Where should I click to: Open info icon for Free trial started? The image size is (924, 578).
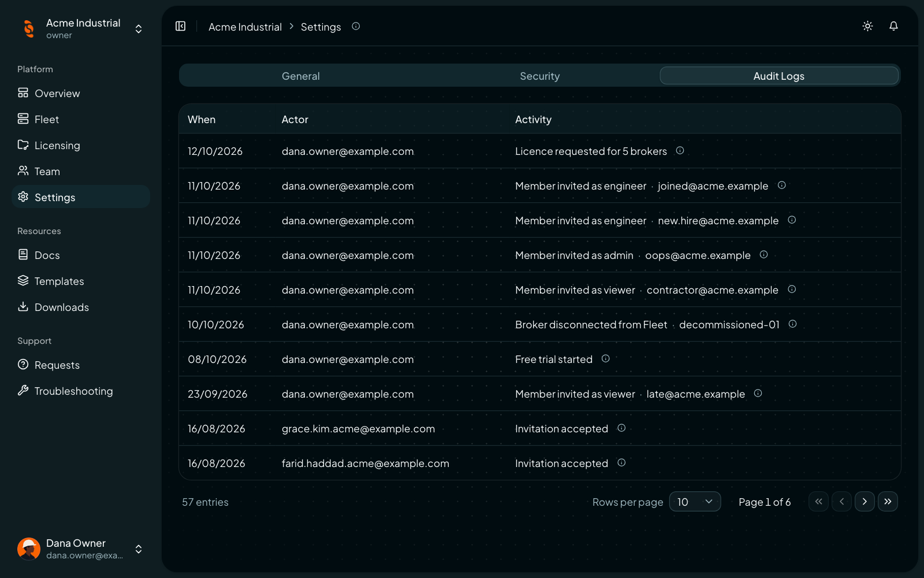(606, 358)
